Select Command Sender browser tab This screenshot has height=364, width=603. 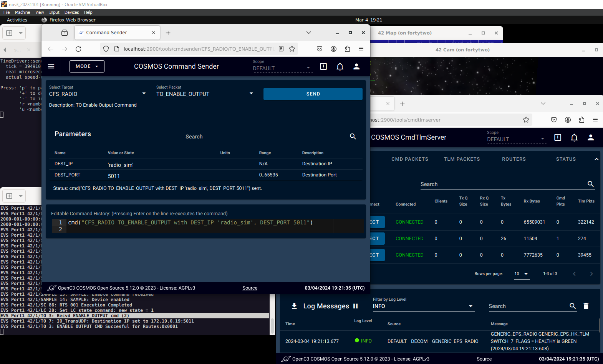pos(117,33)
